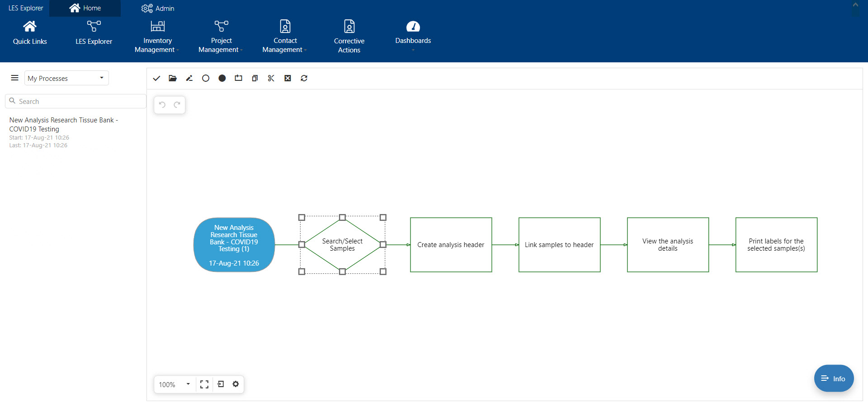The width and height of the screenshot is (868, 402).
Task: Open the Info button
Action: (x=834, y=379)
